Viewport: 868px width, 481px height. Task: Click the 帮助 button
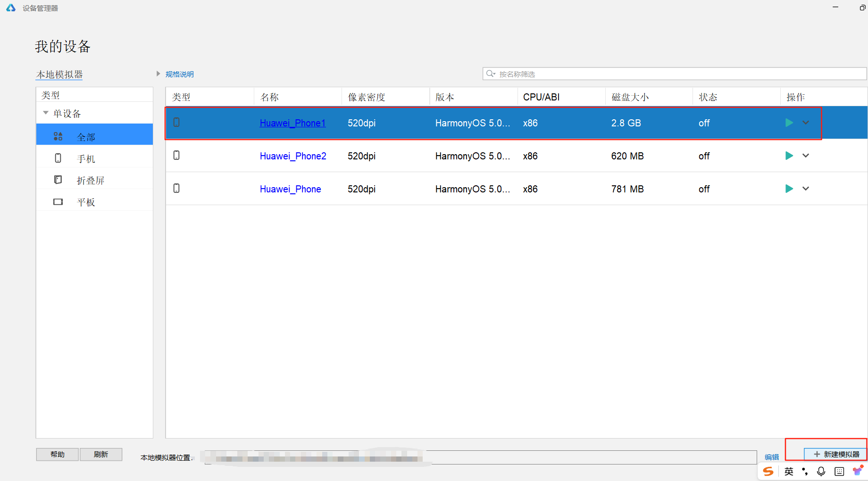point(58,454)
